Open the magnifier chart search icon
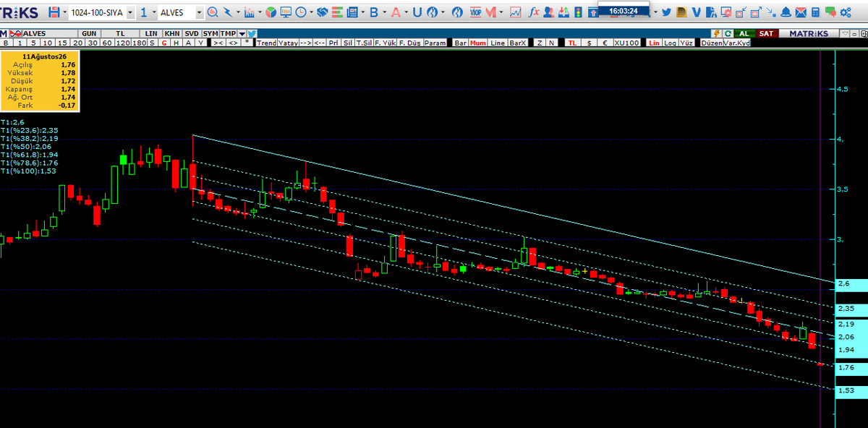Screen dimensions: 868x428 click(212, 12)
